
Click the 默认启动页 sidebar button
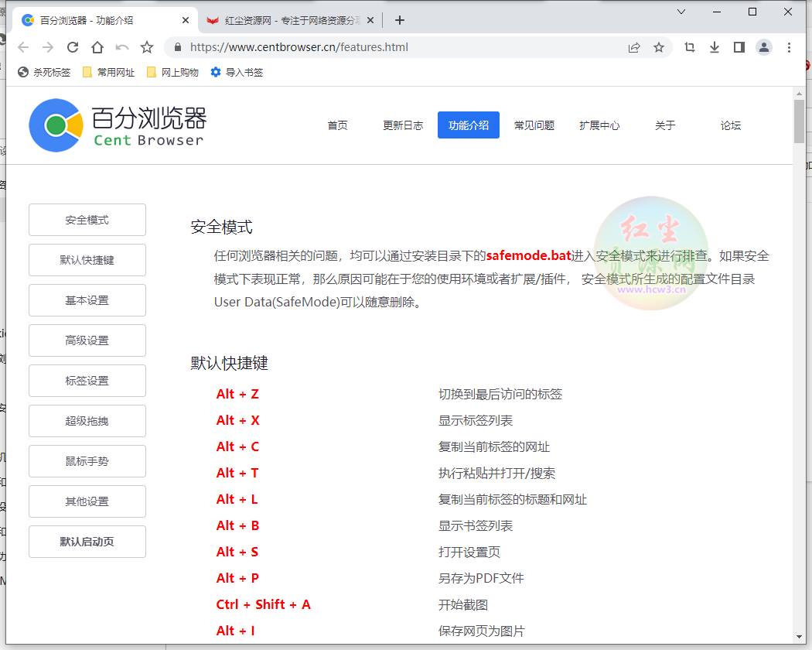(x=87, y=542)
